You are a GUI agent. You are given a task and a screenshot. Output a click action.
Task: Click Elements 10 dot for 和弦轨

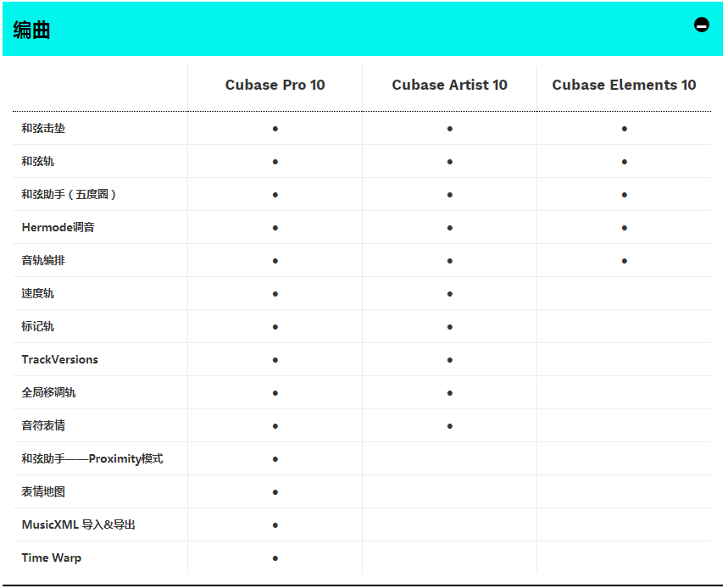click(625, 162)
